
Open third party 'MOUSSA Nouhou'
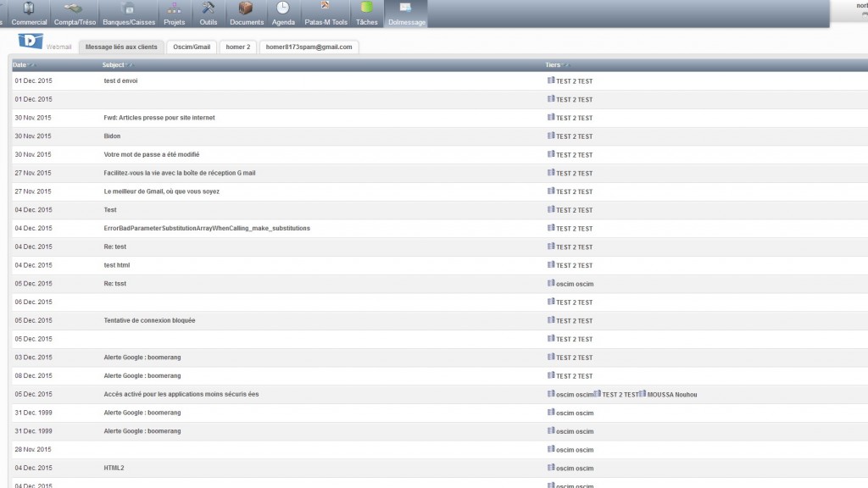tap(672, 395)
